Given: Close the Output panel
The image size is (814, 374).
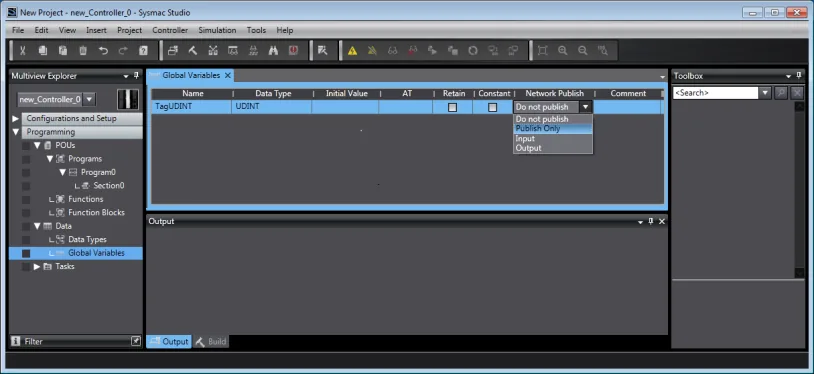Looking at the screenshot, I should point(662,221).
